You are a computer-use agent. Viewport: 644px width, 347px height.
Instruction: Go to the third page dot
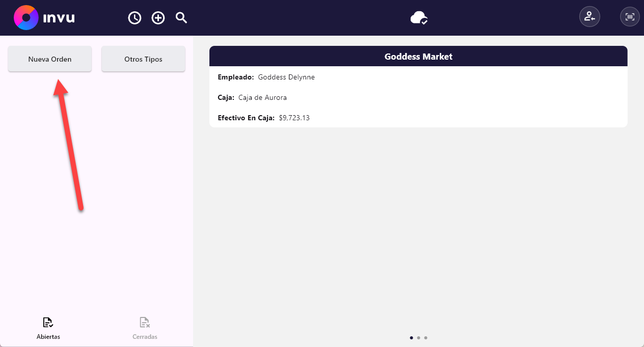pos(426,337)
